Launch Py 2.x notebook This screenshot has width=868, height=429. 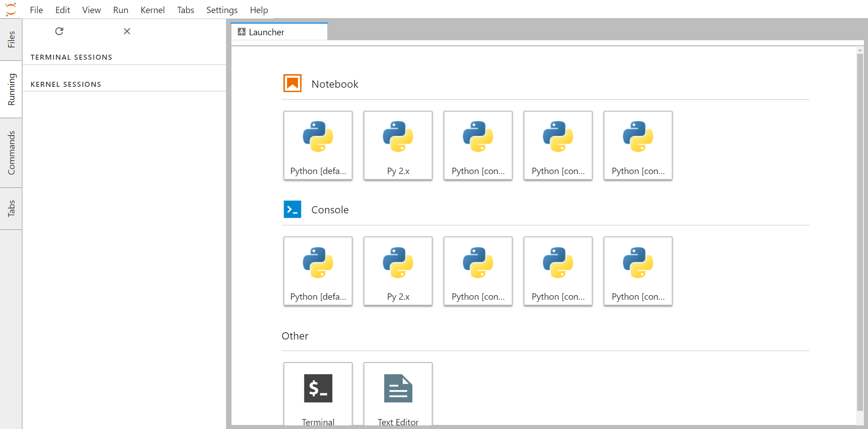coord(398,146)
